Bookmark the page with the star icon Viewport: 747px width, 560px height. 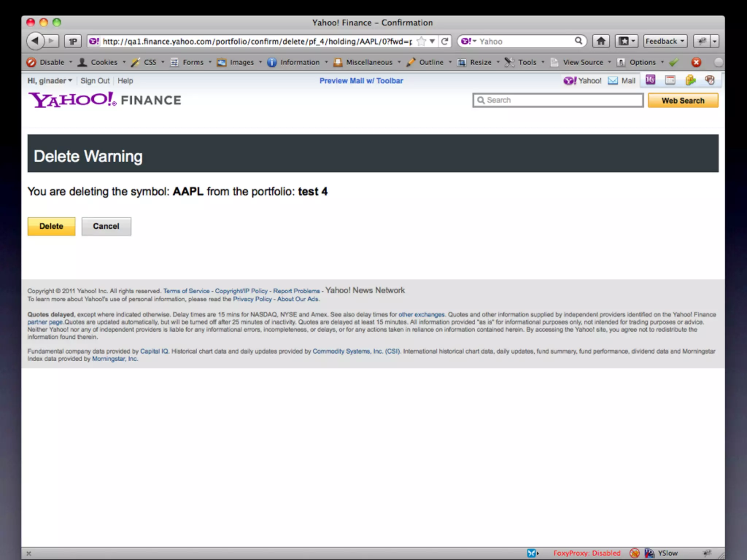tap(421, 41)
